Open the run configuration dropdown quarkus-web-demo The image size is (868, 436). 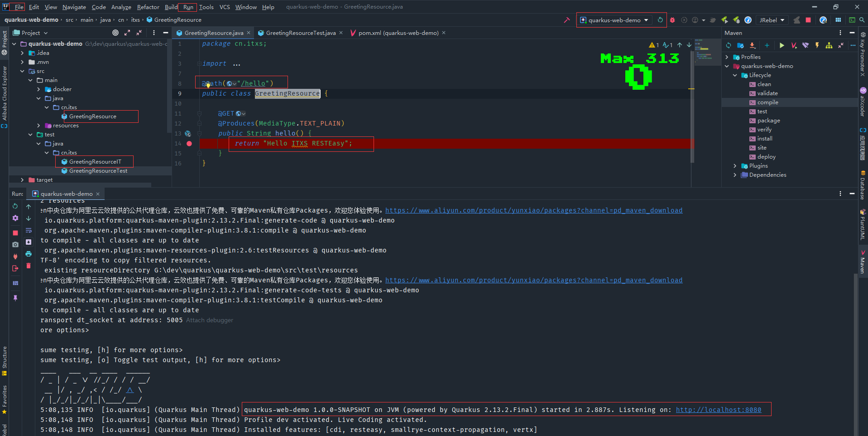point(614,20)
